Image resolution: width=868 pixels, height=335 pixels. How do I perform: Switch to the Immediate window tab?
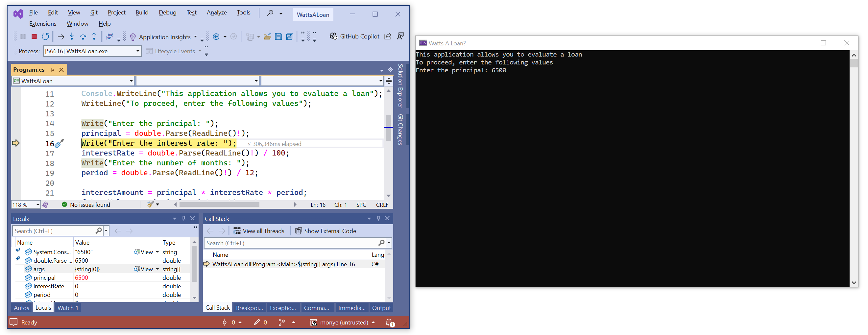click(x=352, y=308)
